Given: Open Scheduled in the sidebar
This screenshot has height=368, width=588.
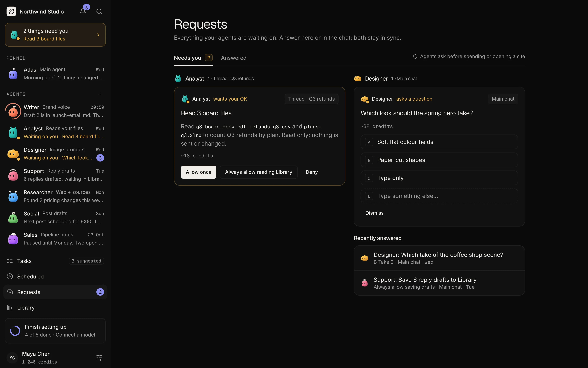Looking at the screenshot, I should click(x=55, y=277).
